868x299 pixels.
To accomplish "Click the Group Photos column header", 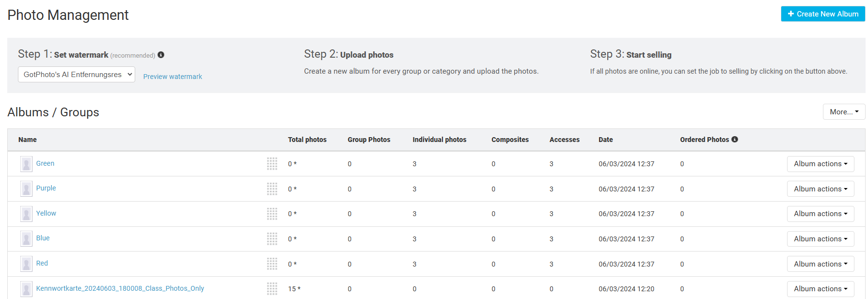I will [x=369, y=140].
